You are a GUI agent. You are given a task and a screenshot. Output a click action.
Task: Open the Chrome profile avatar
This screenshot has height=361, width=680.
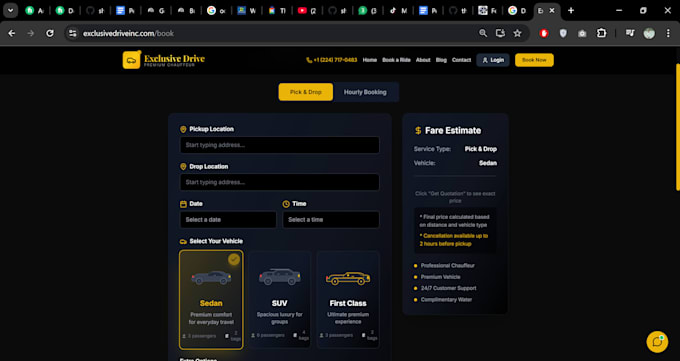click(649, 33)
